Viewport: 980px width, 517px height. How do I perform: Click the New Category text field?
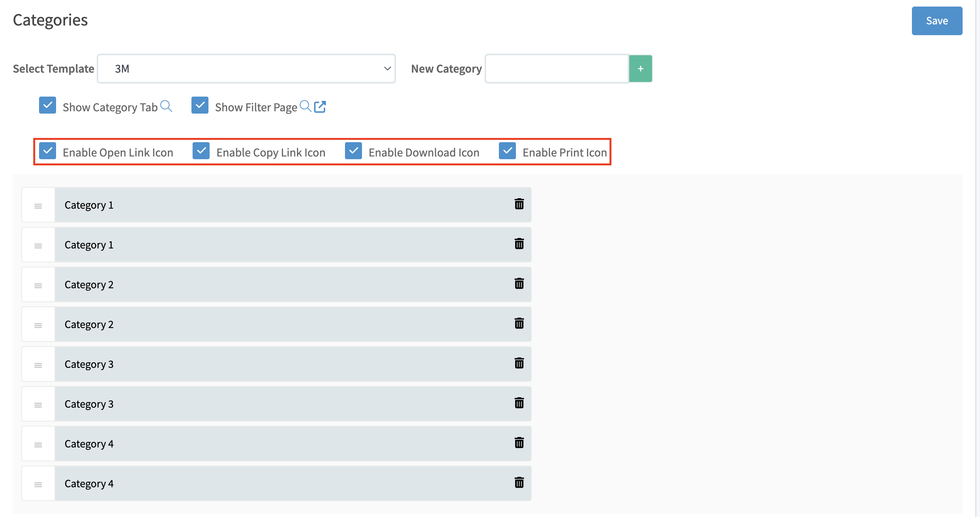(x=557, y=69)
